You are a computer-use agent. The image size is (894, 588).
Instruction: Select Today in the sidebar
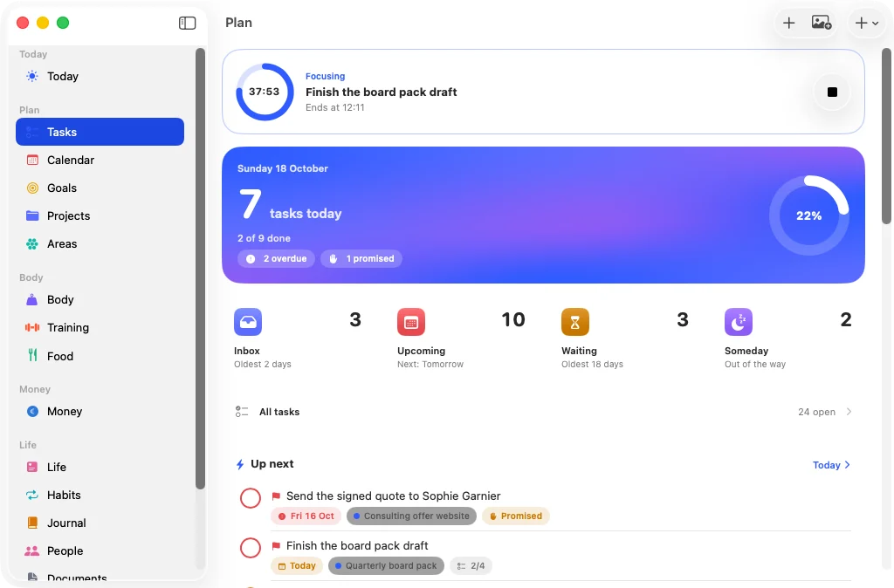click(x=100, y=77)
